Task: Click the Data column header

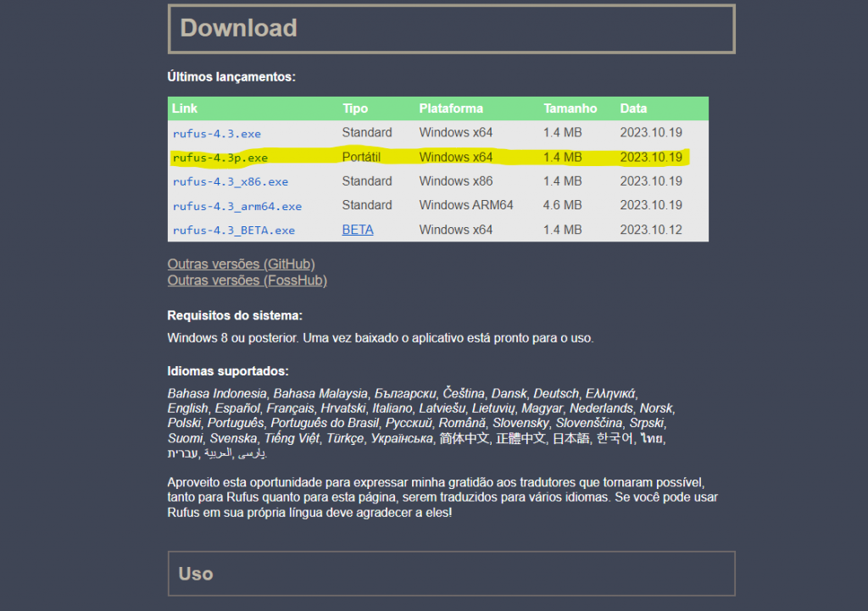Action: [x=633, y=108]
